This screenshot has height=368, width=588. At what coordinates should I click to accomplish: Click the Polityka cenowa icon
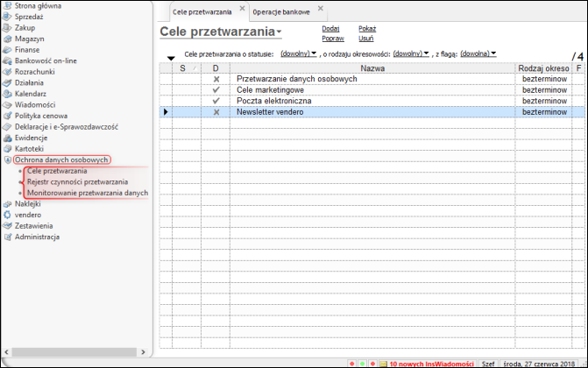coord(7,116)
